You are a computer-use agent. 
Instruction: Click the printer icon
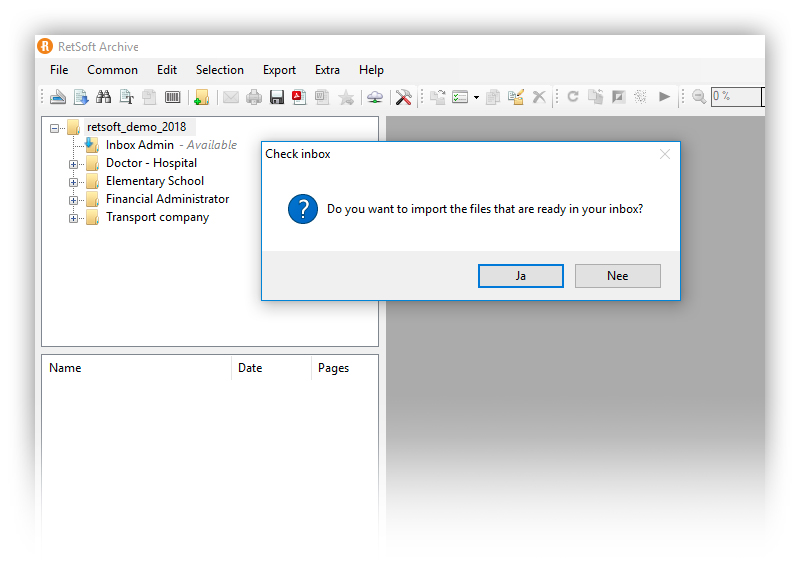[x=254, y=97]
